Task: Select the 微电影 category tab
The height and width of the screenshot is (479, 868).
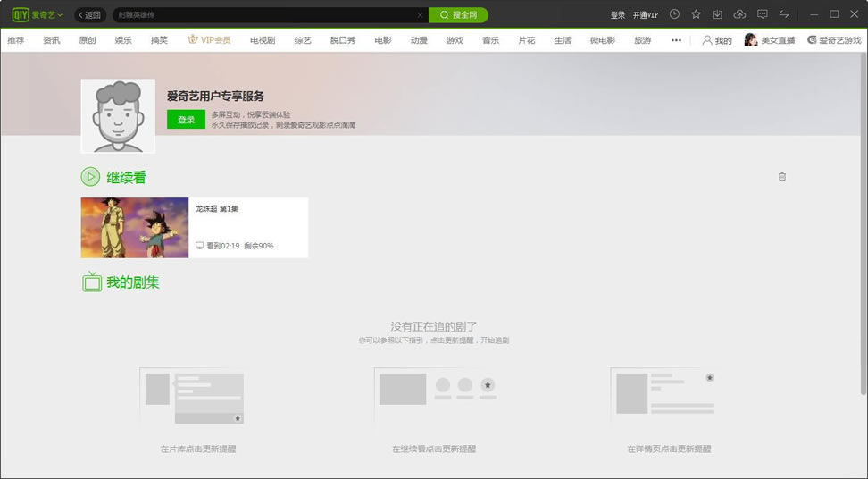Action: click(602, 40)
